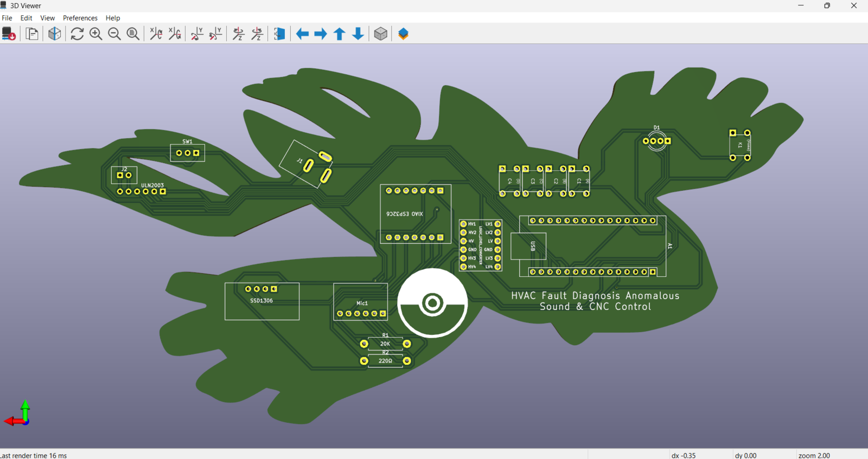Open the Preferences menu
868x459 pixels.
click(x=80, y=18)
